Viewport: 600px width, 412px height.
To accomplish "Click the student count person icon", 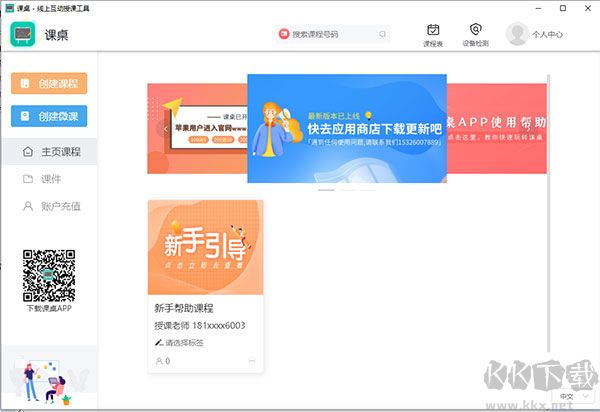I will (158, 361).
